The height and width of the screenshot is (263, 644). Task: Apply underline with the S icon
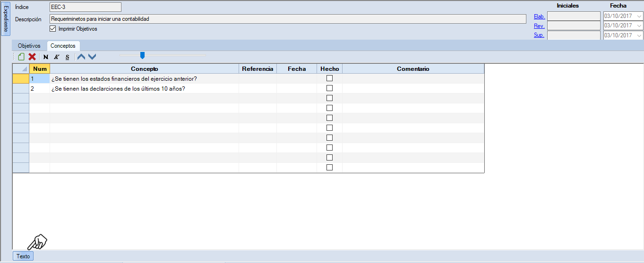coord(67,57)
